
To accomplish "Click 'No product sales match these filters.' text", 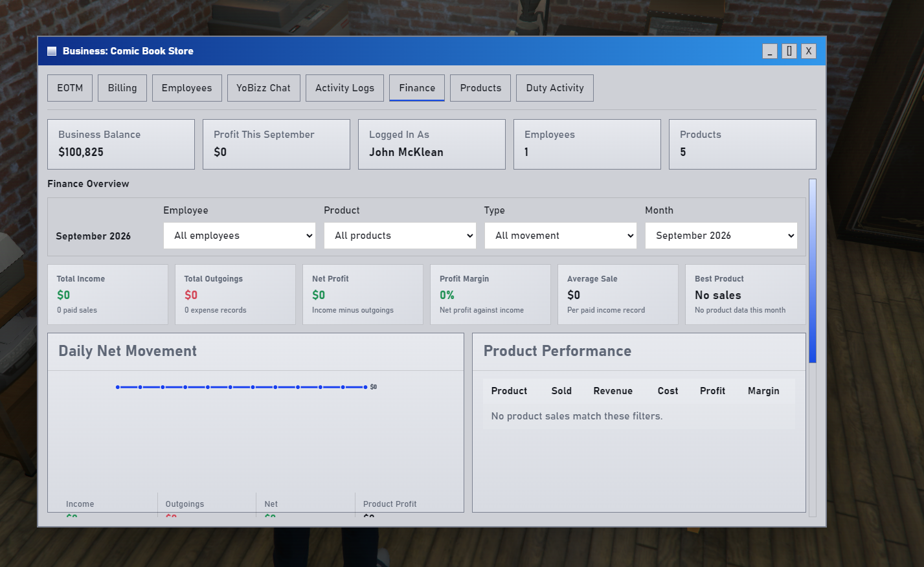I will tap(577, 416).
